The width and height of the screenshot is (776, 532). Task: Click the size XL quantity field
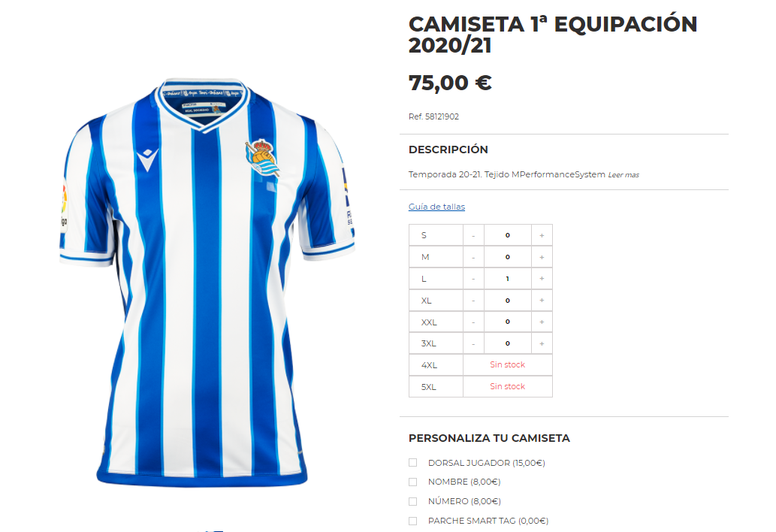coord(508,301)
